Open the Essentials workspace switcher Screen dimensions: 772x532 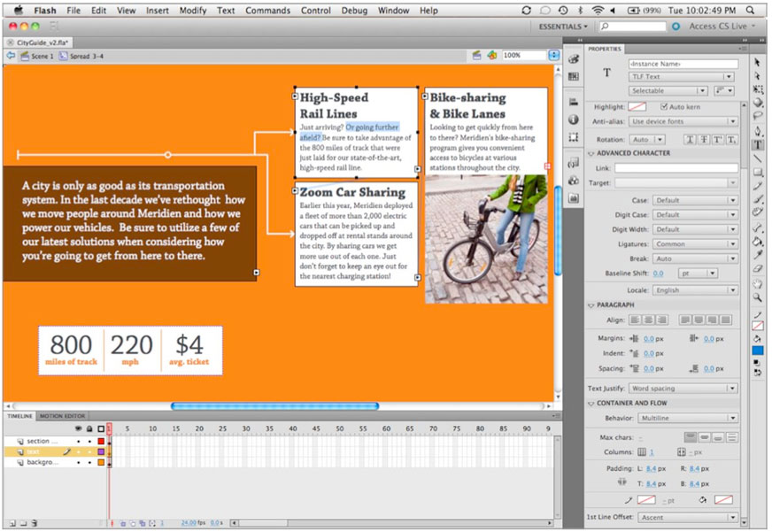pyautogui.click(x=563, y=26)
